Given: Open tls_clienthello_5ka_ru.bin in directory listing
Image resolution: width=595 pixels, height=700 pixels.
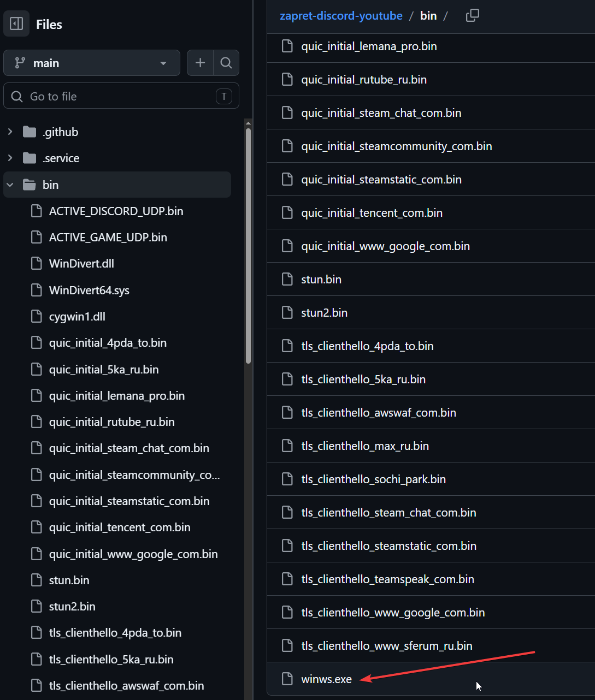Looking at the screenshot, I should click(363, 379).
